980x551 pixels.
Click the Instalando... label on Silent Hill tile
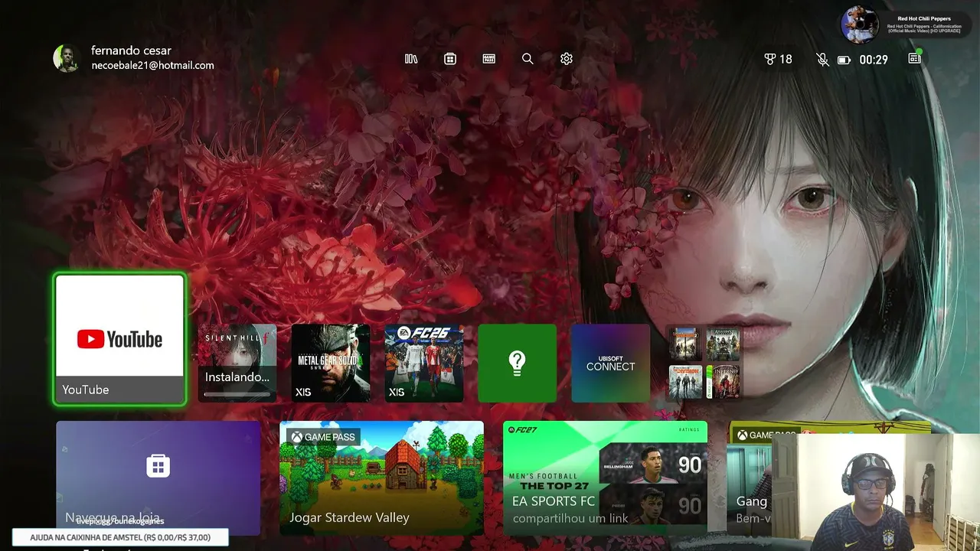point(237,377)
